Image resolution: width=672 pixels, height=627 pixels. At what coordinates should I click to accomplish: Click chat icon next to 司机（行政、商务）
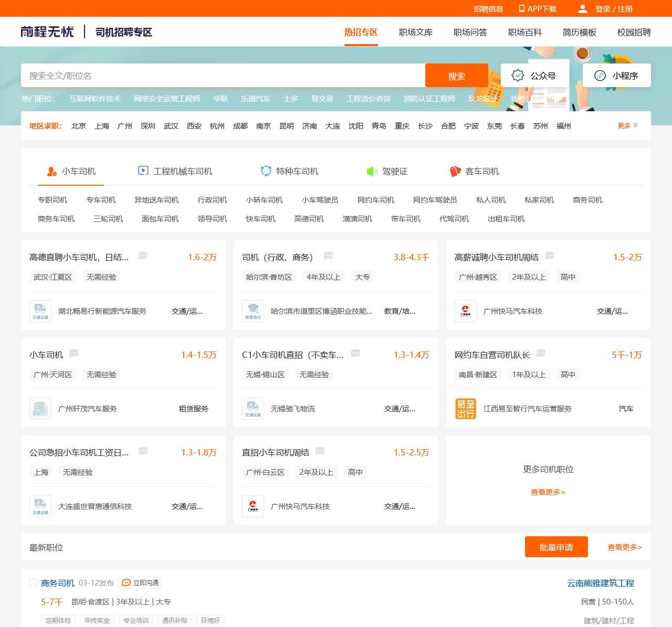pos(328,256)
